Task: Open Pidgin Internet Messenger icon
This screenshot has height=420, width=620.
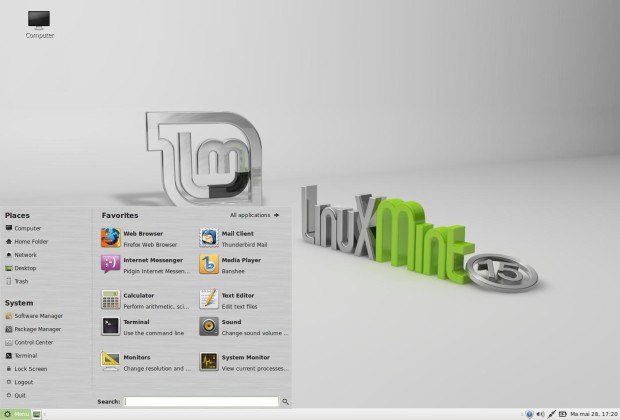Action: [x=110, y=264]
